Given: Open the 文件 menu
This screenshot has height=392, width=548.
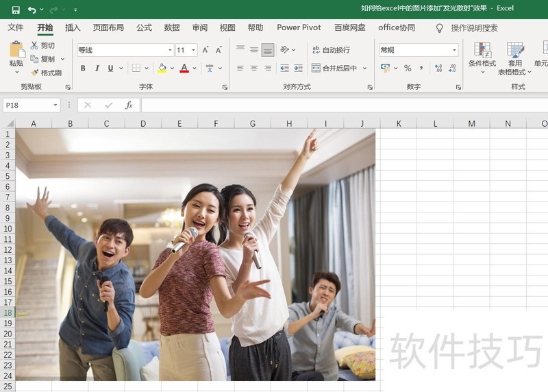Looking at the screenshot, I should pos(16,27).
